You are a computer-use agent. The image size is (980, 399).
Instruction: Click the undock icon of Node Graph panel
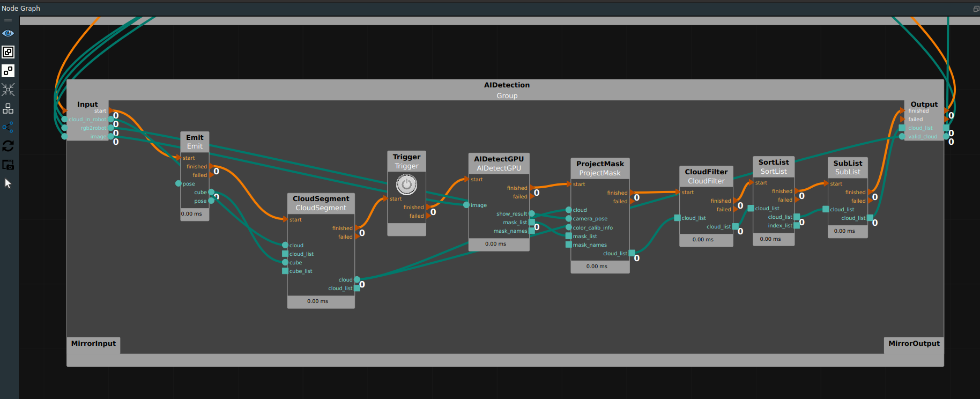tap(976, 9)
